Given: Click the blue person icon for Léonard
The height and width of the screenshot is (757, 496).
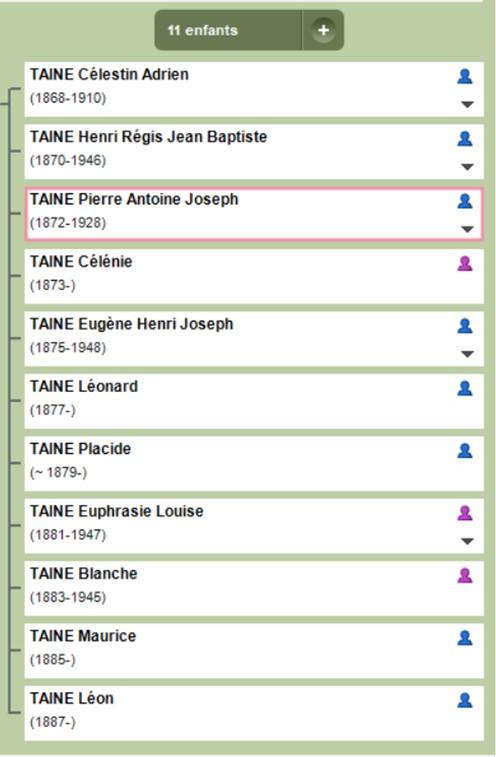Looking at the screenshot, I should click(465, 388).
